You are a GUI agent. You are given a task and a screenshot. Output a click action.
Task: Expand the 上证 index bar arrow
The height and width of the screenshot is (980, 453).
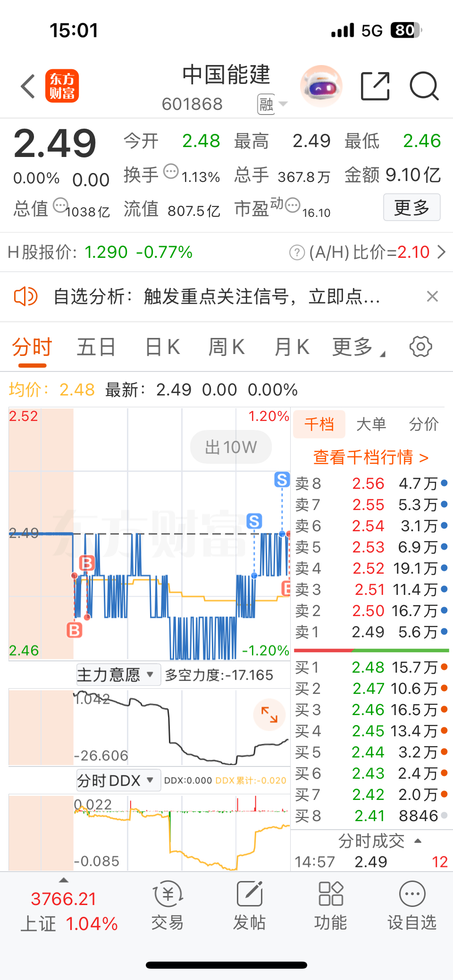point(64,880)
